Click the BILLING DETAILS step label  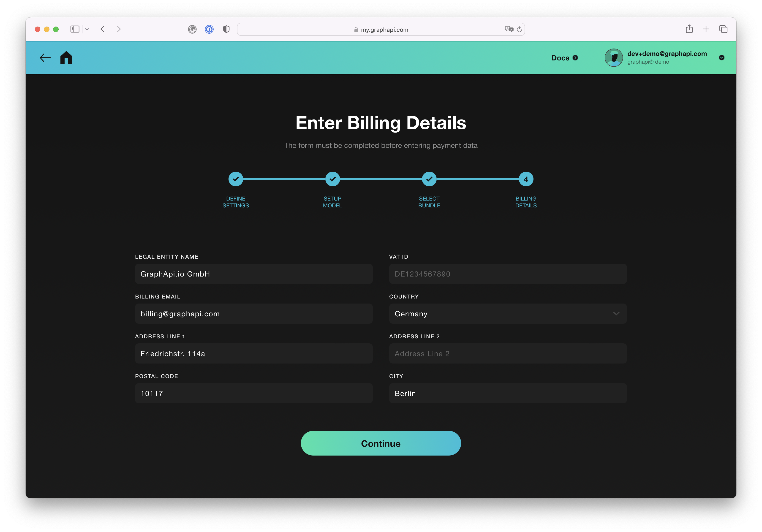526,202
